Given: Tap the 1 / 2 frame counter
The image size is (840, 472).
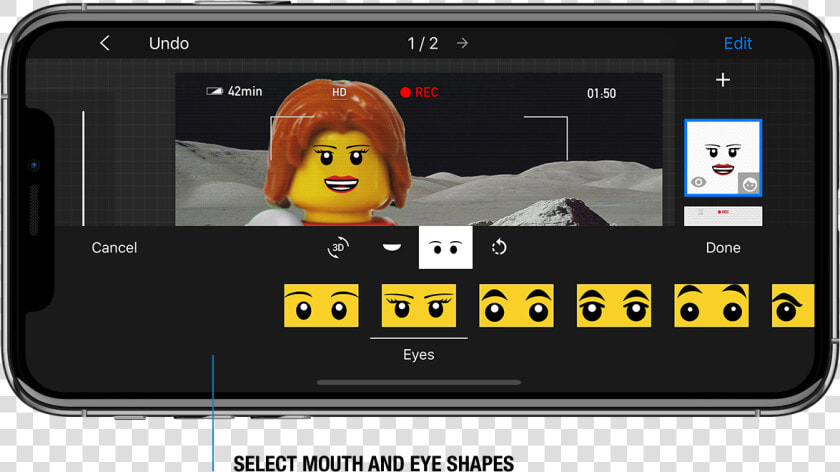Looking at the screenshot, I should [x=423, y=43].
